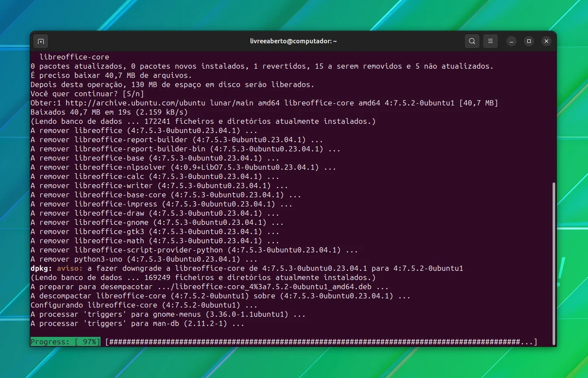Open the hamburger menu
This screenshot has height=378, width=588.
[491, 41]
